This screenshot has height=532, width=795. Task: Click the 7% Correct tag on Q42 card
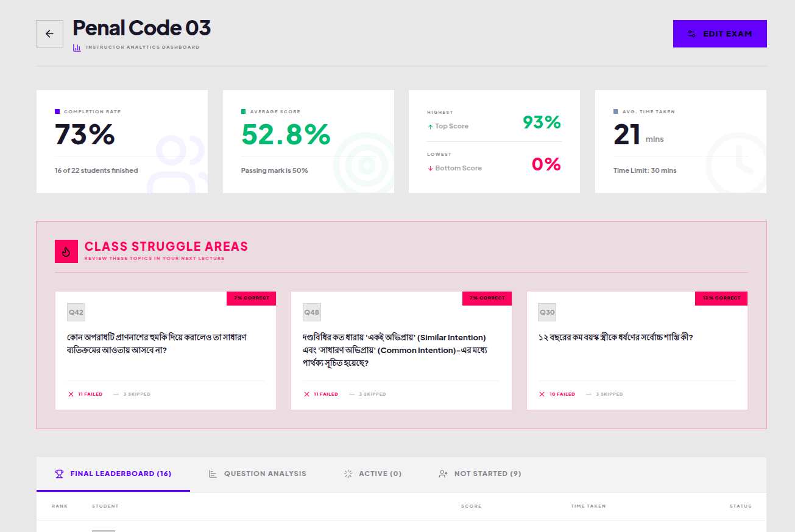pos(252,298)
